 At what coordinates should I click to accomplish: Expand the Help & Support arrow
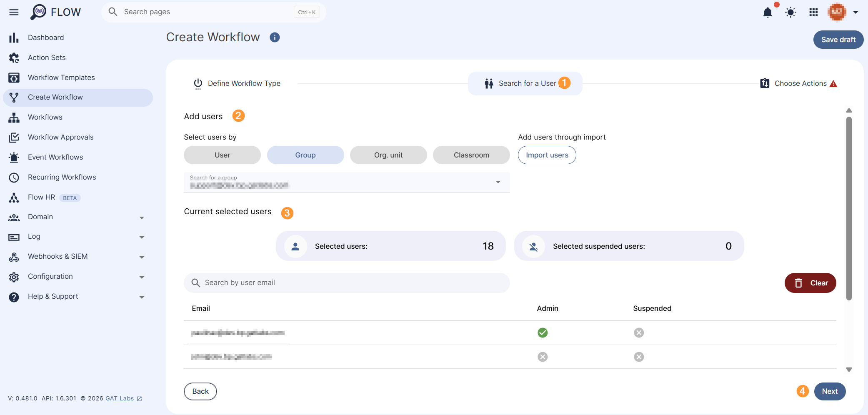(x=142, y=297)
